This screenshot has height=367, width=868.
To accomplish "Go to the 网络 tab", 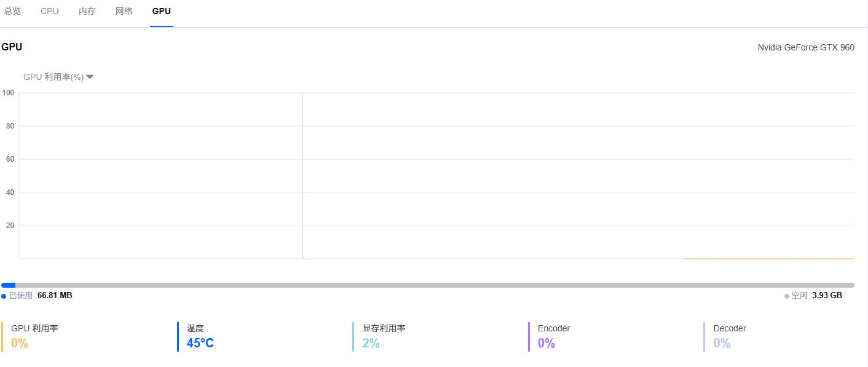I will point(124,11).
